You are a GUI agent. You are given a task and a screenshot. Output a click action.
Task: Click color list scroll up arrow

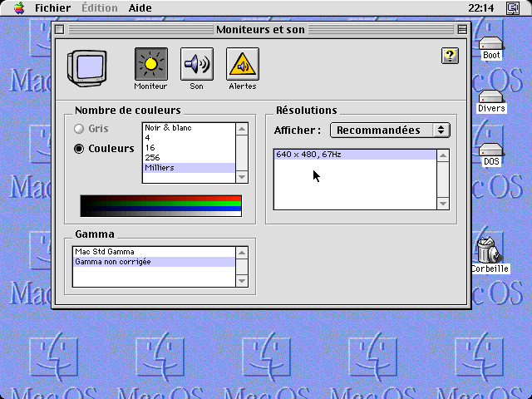[242, 129]
